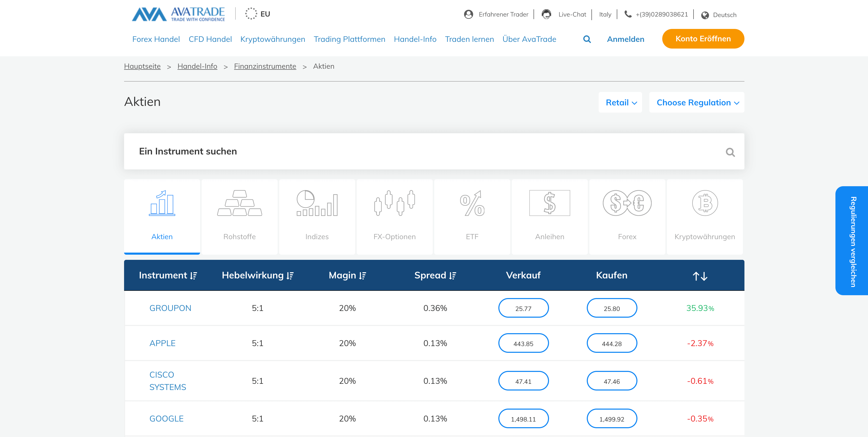Open the Trading Plattformen menu
This screenshot has width=868, height=437.
click(x=349, y=40)
